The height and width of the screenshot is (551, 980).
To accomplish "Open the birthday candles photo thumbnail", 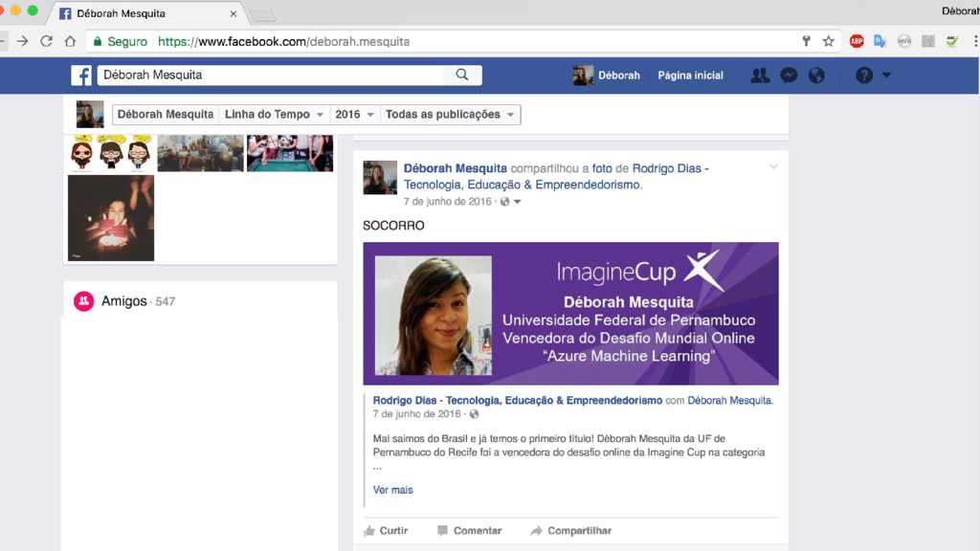I will click(111, 218).
